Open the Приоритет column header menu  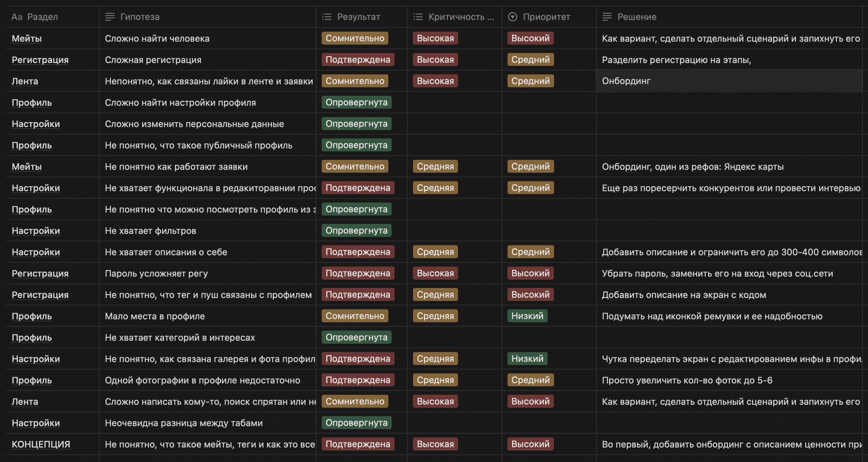(x=546, y=17)
